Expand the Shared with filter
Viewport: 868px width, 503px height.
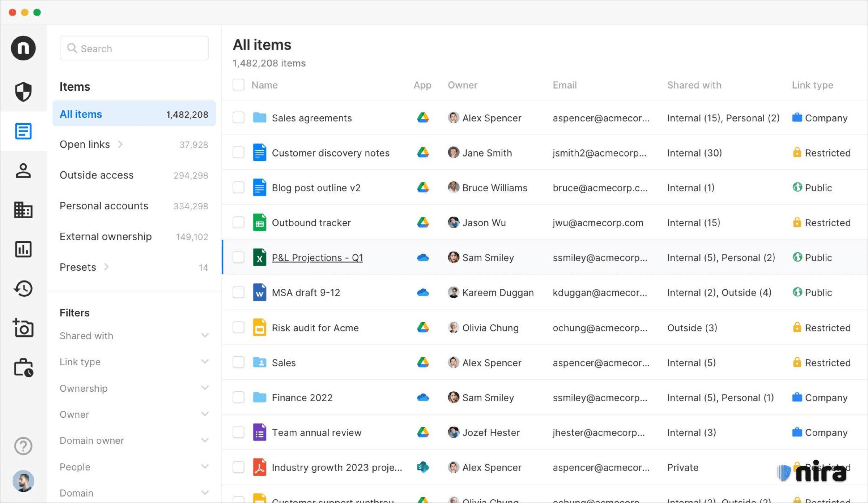[205, 336]
